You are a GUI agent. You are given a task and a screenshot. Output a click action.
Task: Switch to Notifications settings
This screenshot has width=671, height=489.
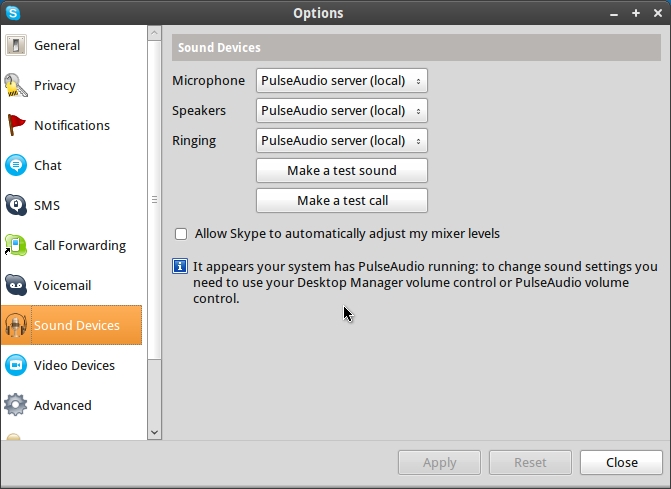(72, 125)
